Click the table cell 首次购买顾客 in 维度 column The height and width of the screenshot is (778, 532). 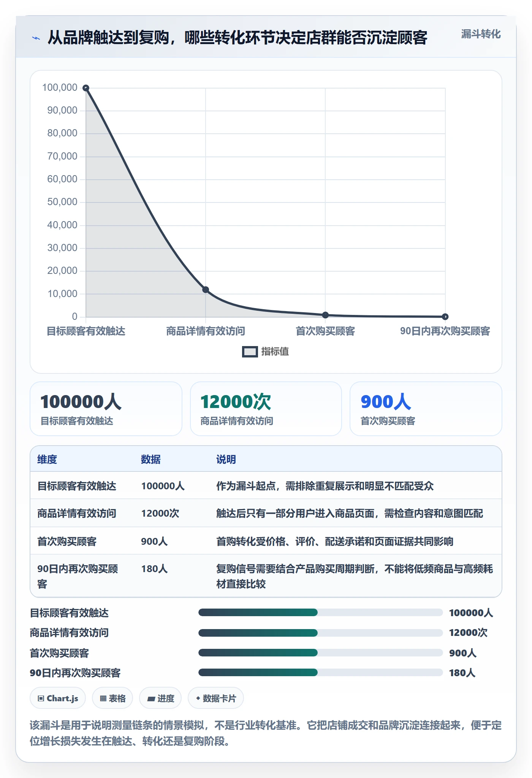pos(67,541)
